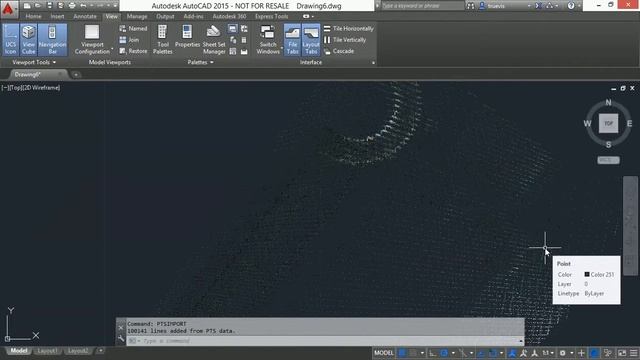Click the Restore viewports button

(133, 51)
